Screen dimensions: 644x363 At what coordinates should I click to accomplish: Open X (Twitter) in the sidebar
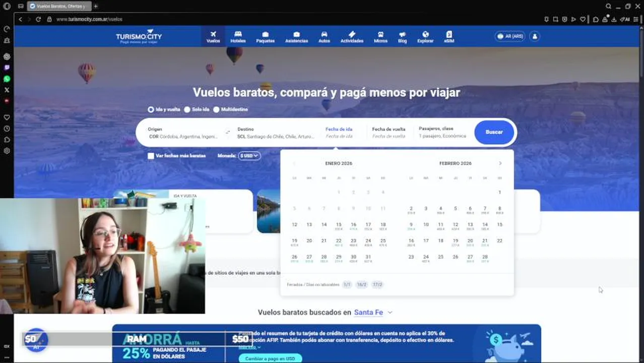point(7,90)
